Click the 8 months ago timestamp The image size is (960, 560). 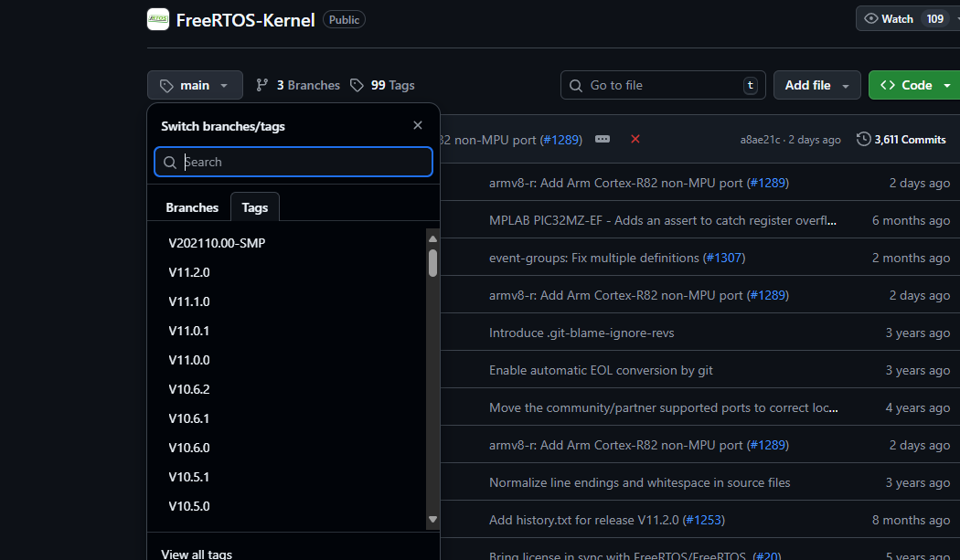[911, 520]
